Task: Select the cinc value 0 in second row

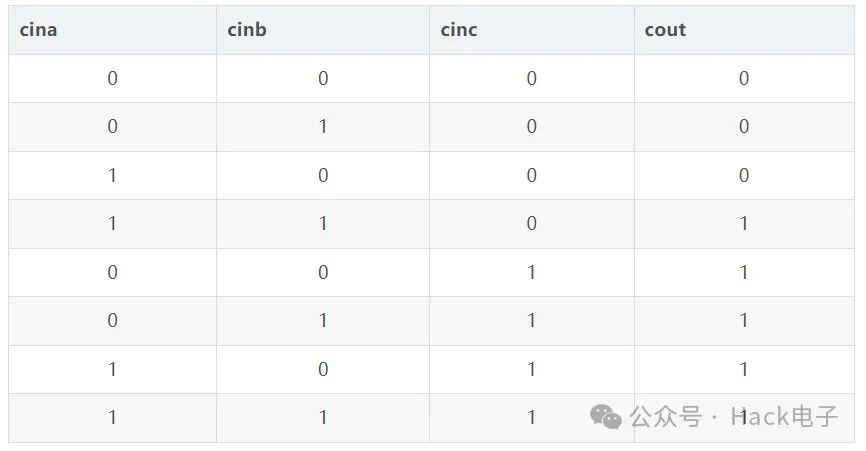Action: (531, 126)
